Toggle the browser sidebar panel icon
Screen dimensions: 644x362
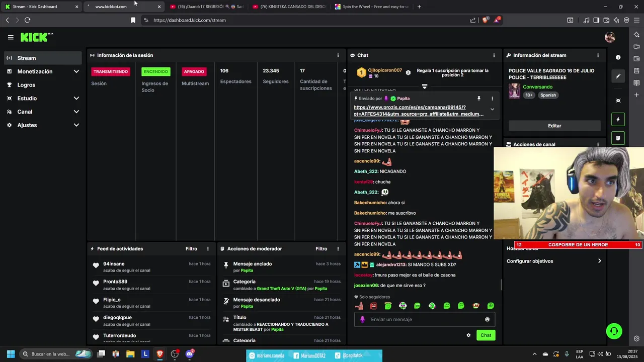(596, 20)
